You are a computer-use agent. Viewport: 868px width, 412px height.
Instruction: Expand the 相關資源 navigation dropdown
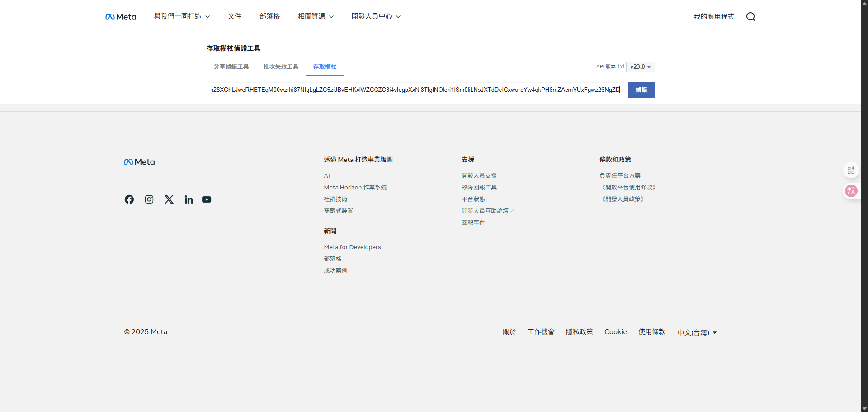point(316,16)
